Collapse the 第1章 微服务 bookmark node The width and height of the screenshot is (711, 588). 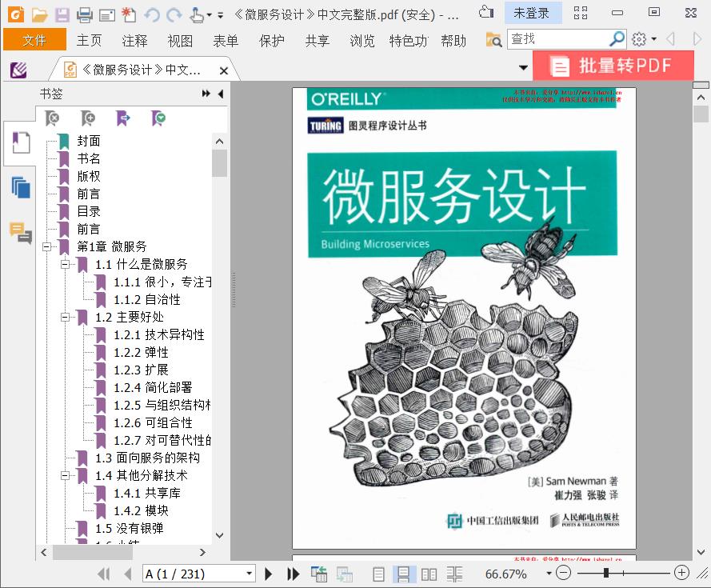(46, 247)
